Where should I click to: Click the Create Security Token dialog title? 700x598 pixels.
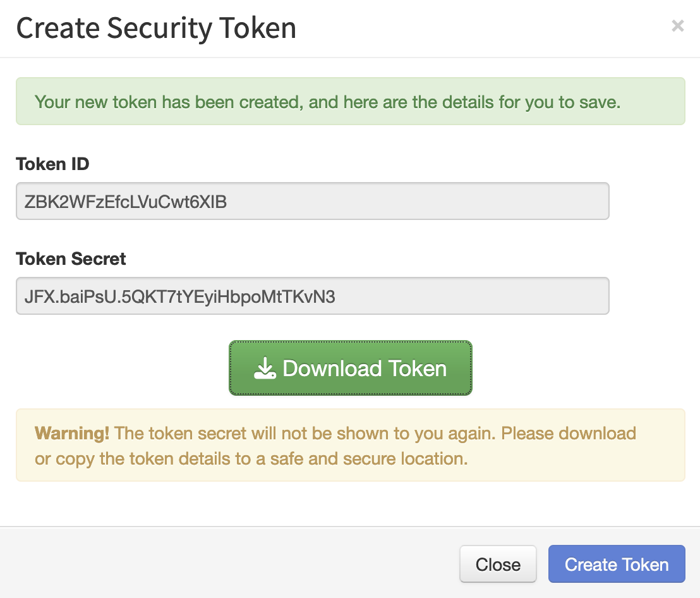[x=156, y=28]
